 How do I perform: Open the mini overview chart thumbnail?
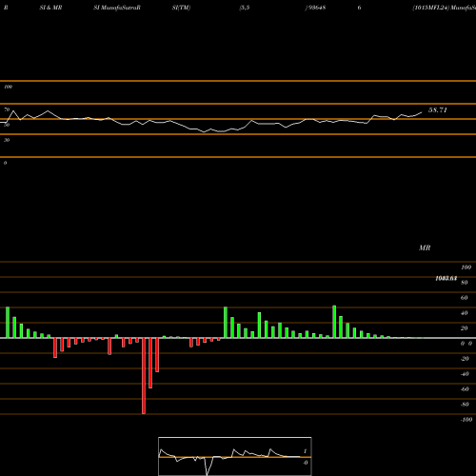pos(235,456)
